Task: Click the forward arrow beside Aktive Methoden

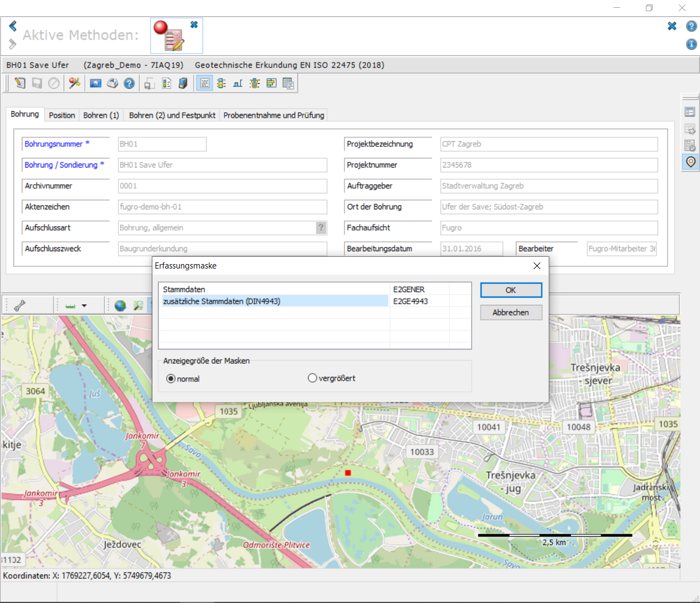Action: [x=13, y=44]
